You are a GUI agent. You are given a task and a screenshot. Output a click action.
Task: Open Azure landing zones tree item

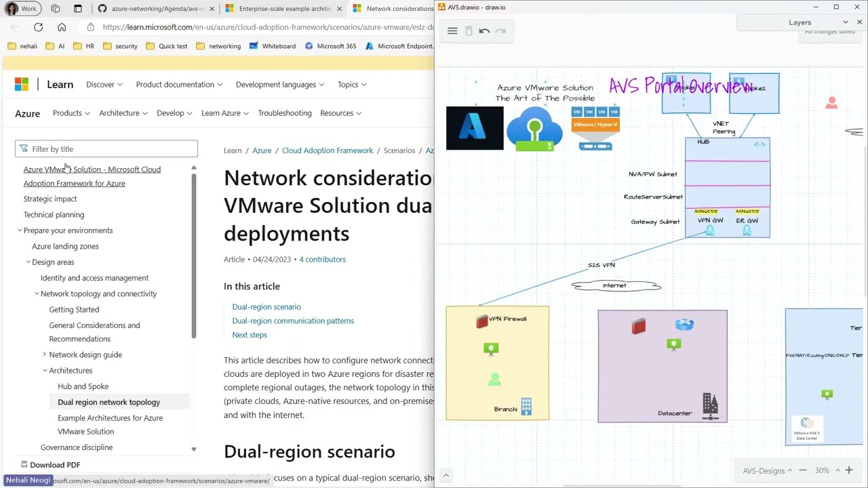(x=65, y=246)
